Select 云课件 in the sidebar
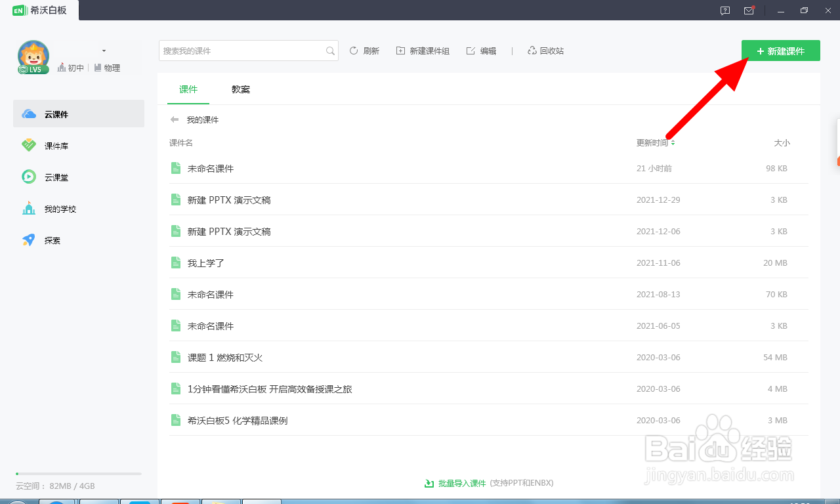The image size is (840, 504). (79, 114)
